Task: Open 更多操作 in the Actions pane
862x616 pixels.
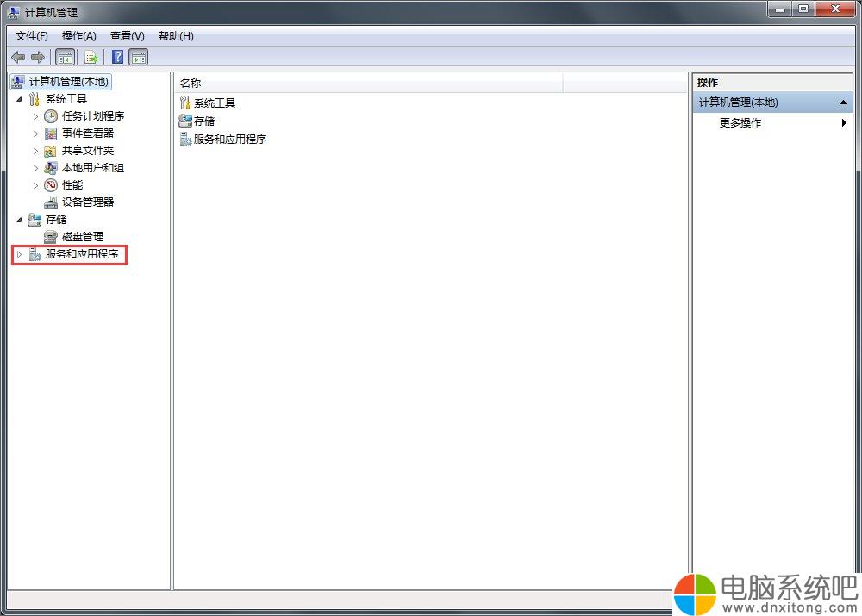Action: 740,123
